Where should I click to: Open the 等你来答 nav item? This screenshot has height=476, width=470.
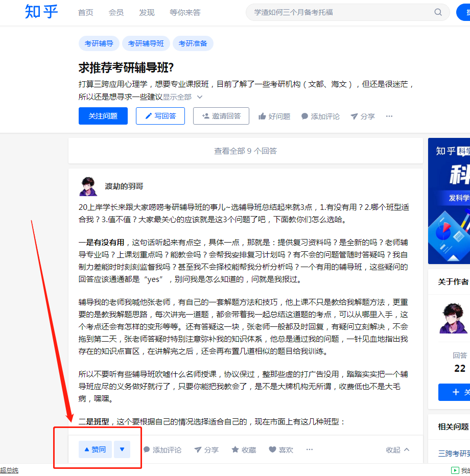click(185, 12)
